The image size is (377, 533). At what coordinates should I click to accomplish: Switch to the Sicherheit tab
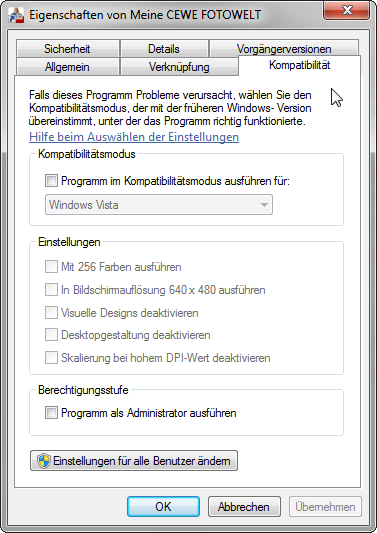tap(67, 49)
